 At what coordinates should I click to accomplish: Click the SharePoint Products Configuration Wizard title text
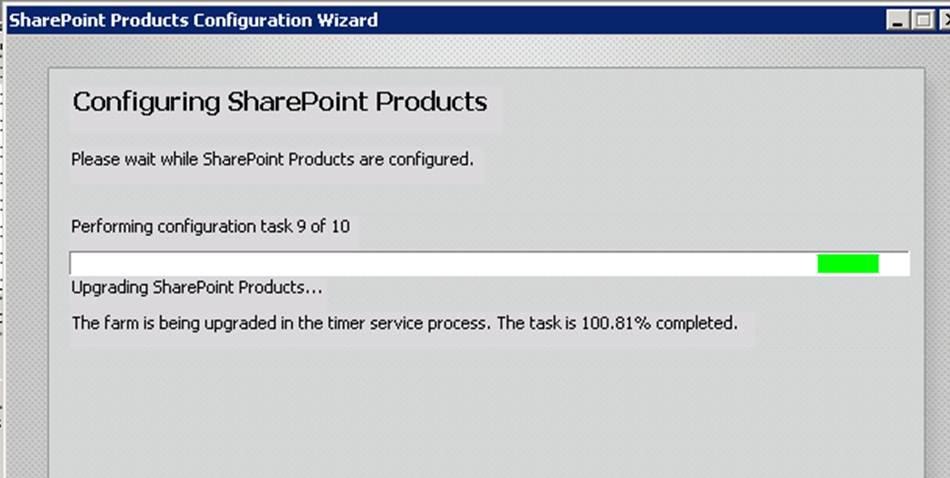pyautogui.click(x=193, y=19)
